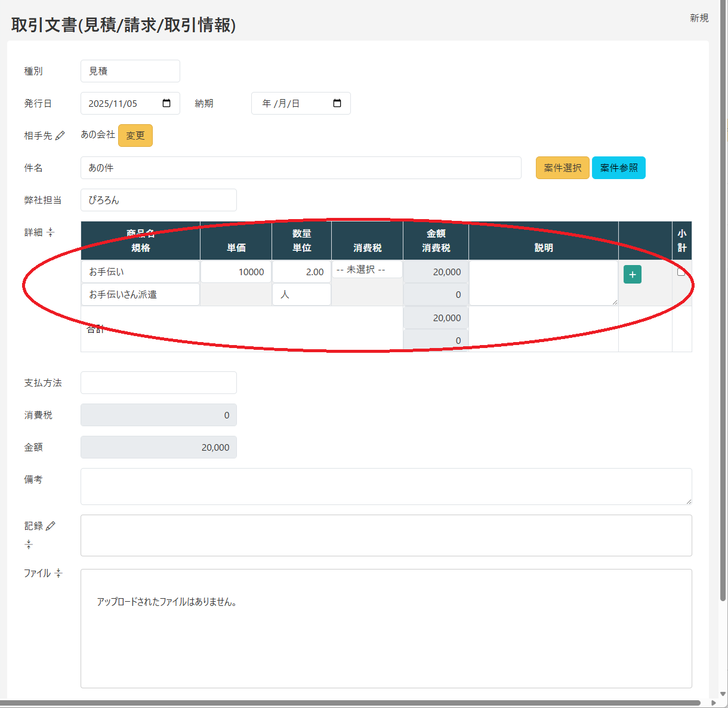Open the 消費税 未選択 dropdown

366,269
